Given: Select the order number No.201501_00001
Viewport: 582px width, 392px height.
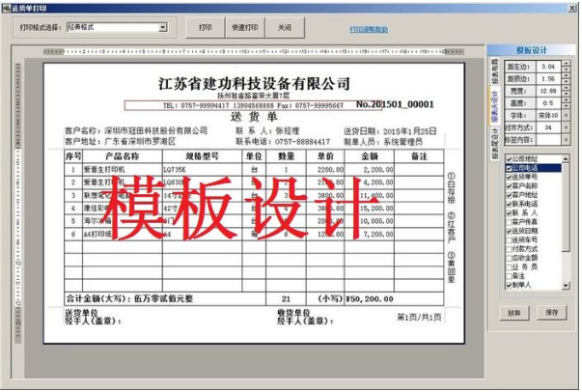Looking at the screenshot, I should [395, 104].
